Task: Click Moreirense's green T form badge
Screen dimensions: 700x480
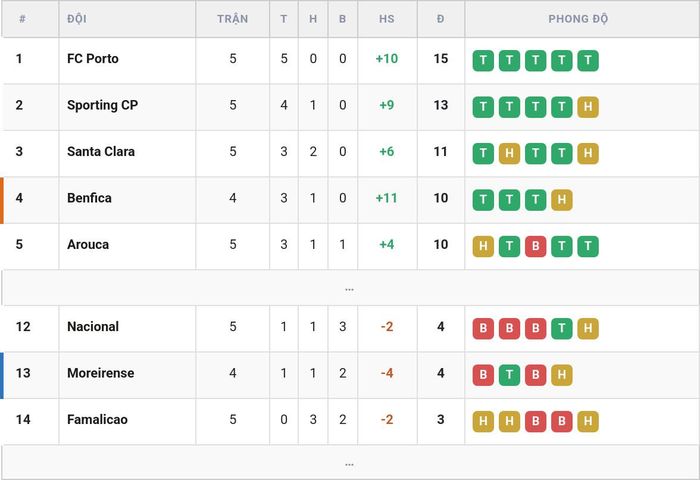Action: [509, 375]
